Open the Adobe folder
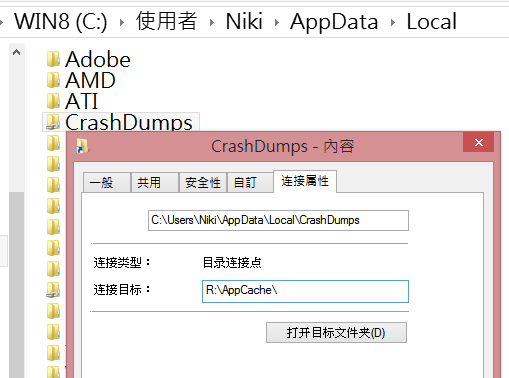The height and width of the screenshot is (378, 509). pos(98,60)
